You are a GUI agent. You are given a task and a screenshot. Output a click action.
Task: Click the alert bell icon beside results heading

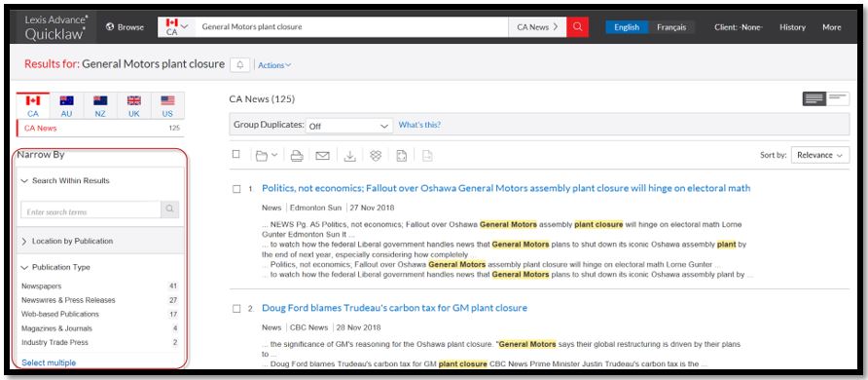click(240, 65)
